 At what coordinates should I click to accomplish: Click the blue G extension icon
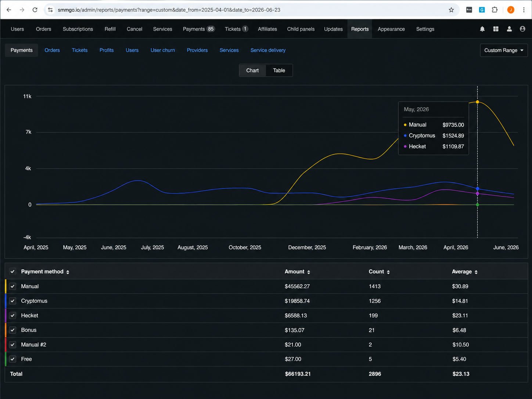[482, 10]
